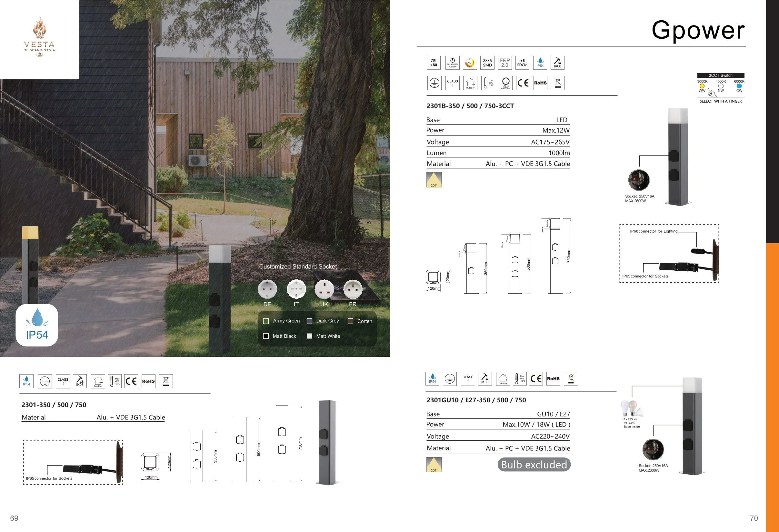The width and height of the screenshot is (779, 532).
Task: Check the Matt Black color box
Action: (266, 336)
